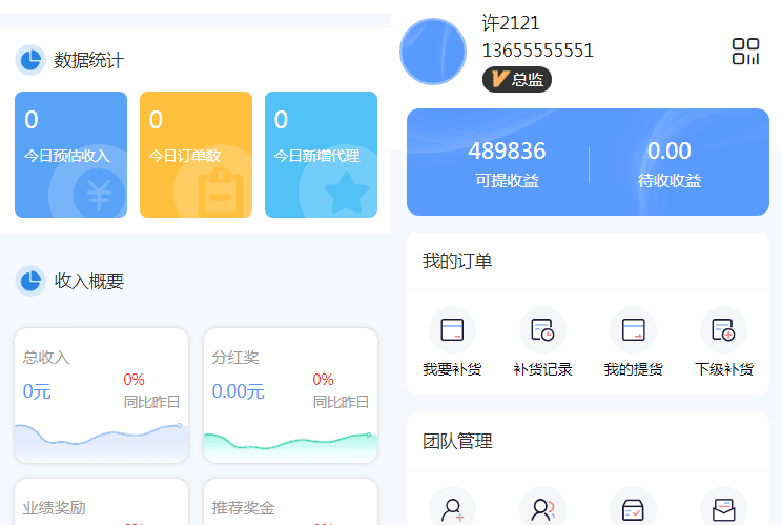Click the 收入概要 pie chart icon

coord(31,281)
